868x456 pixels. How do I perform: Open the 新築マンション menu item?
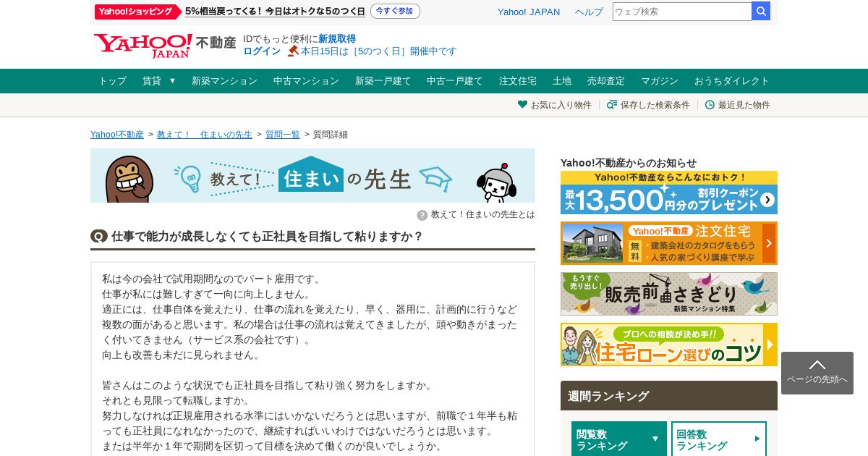[224, 81]
